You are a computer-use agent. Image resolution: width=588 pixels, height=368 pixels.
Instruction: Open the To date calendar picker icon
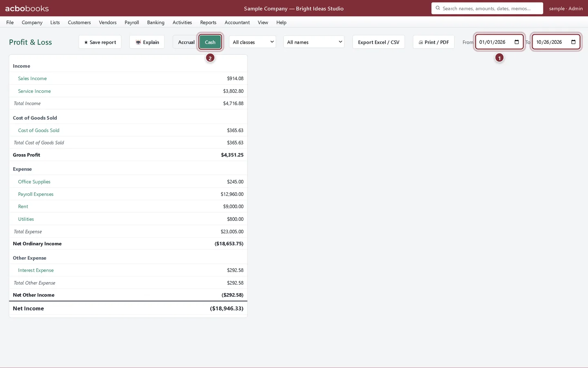[573, 42]
